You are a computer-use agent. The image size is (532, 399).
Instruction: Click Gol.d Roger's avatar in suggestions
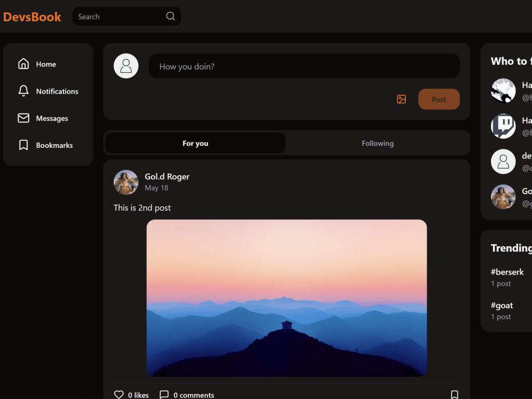click(503, 197)
